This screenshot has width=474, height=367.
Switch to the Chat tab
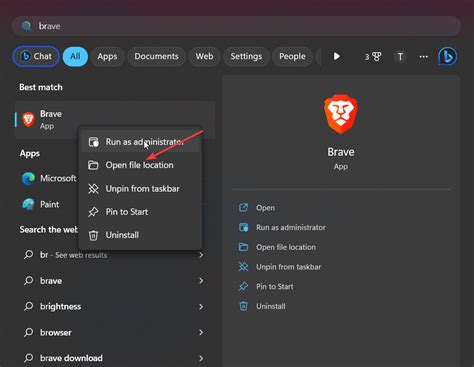coord(36,56)
